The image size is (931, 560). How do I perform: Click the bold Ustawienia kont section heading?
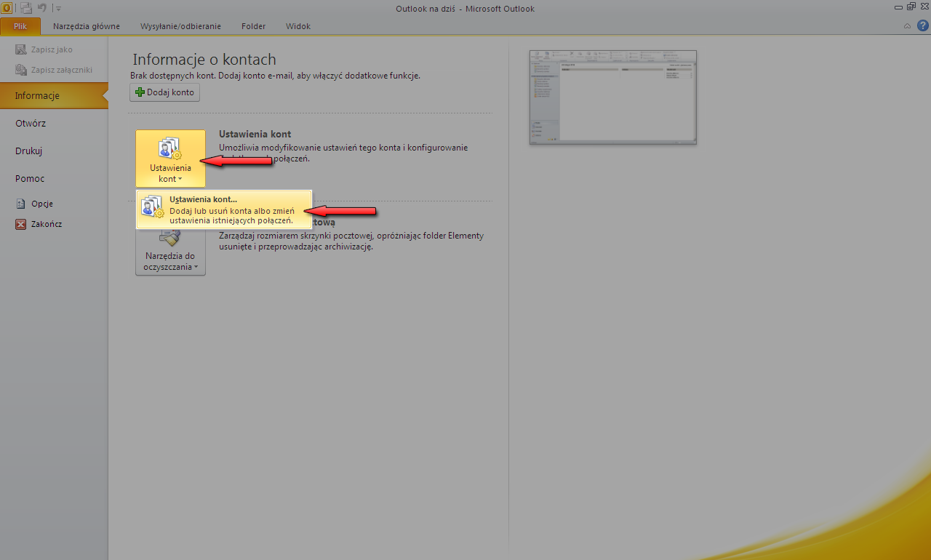click(x=255, y=135)
